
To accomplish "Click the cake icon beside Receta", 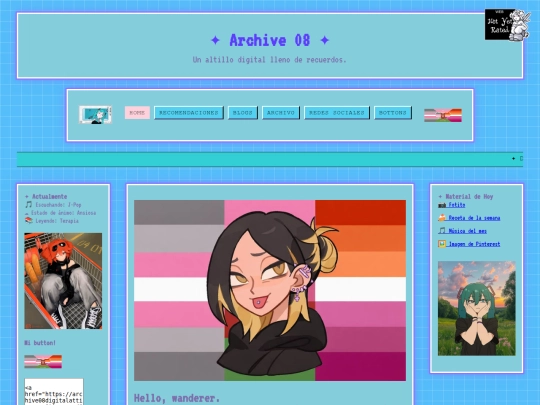I will point(442,218).
